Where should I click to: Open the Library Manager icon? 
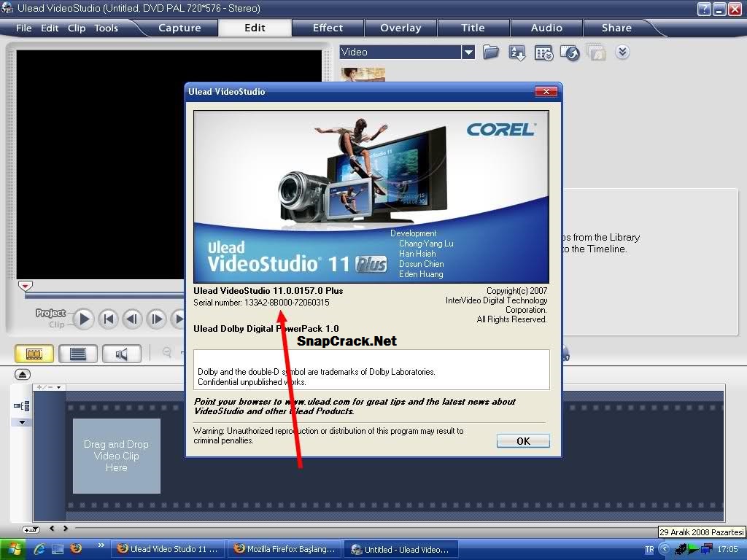click(x=543, y=52)
